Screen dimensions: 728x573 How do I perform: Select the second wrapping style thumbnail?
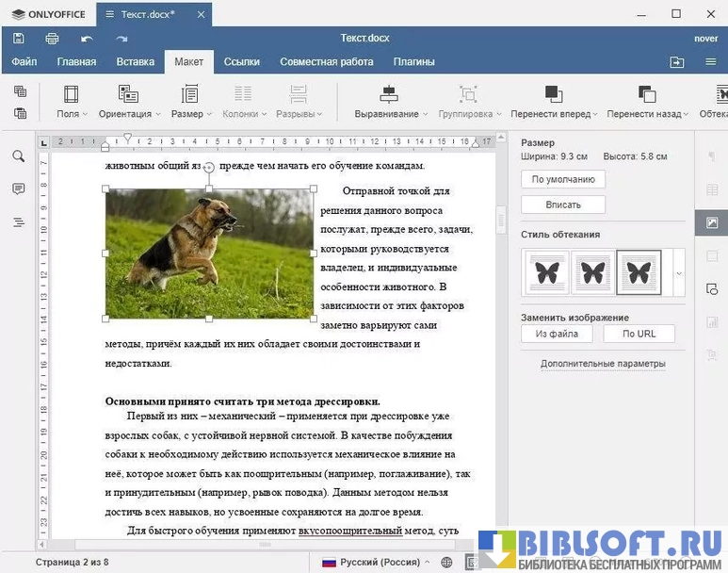[592, 273]
